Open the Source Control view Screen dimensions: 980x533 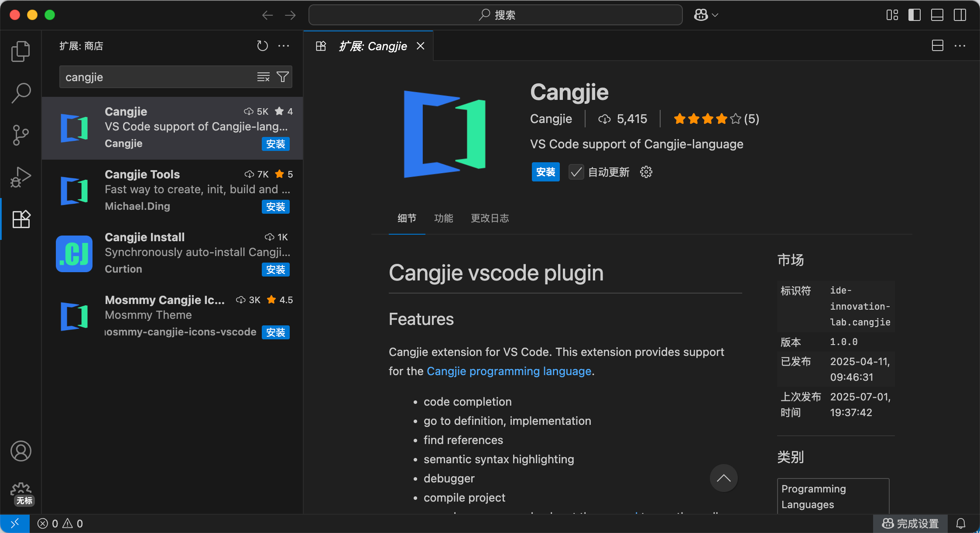21,135
